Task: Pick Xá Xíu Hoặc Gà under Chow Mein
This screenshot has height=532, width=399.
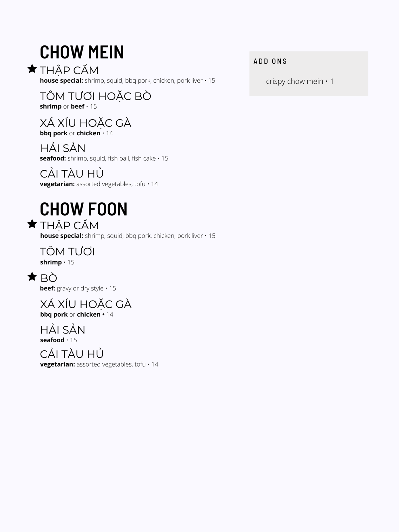Action: pyautogui.click(x=85, y=123)
